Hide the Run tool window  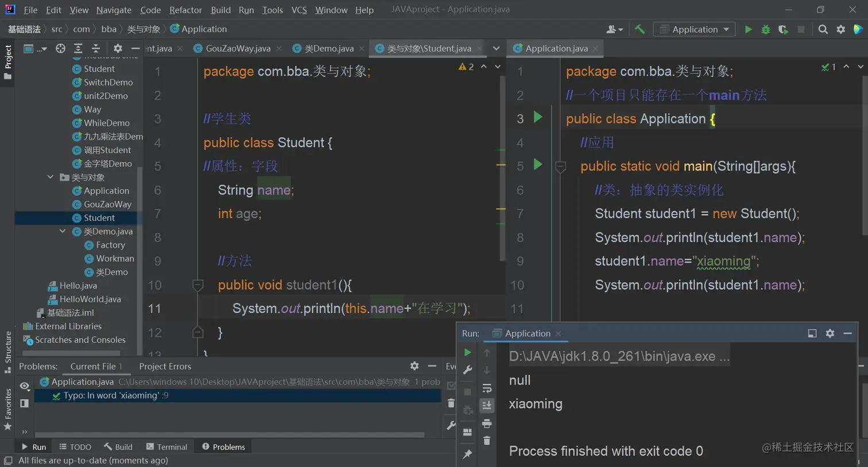847,333
